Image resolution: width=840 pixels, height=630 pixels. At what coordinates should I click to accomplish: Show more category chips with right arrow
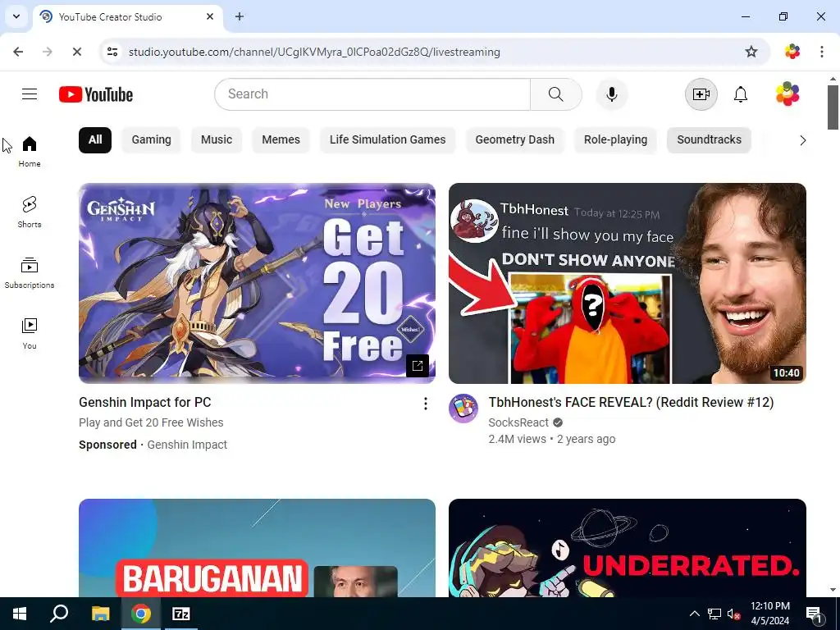[802, 140]
